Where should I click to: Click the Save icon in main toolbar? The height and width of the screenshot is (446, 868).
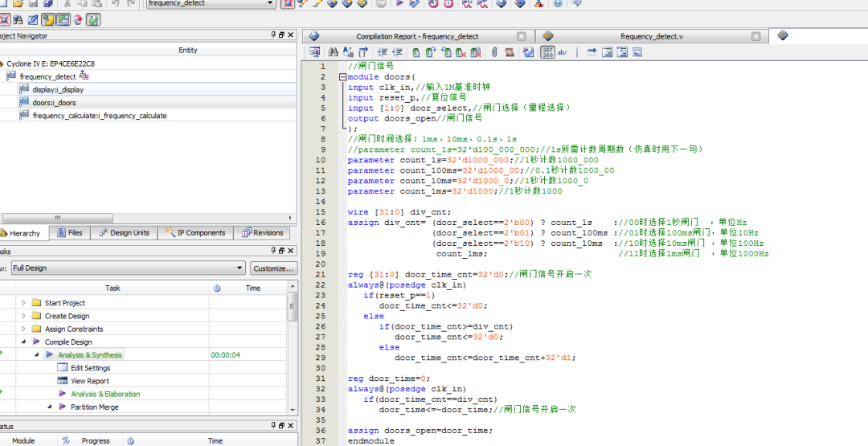[32, 4]
